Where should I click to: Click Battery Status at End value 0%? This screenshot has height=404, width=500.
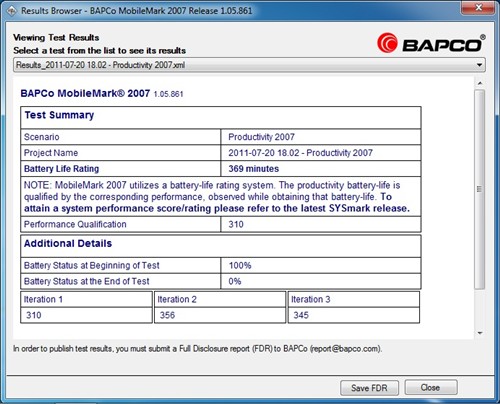coord(235,281)
